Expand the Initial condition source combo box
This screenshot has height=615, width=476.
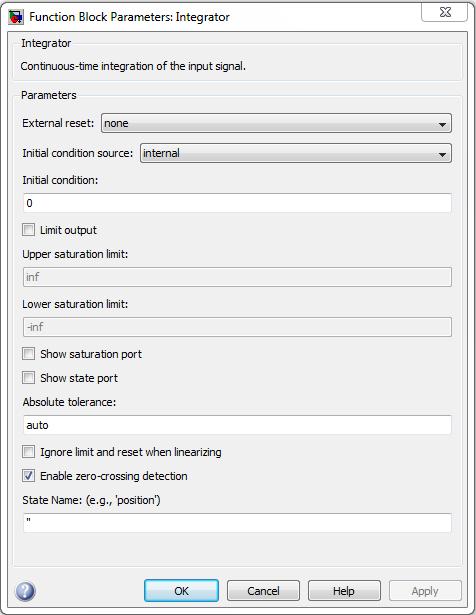point(296,153)
